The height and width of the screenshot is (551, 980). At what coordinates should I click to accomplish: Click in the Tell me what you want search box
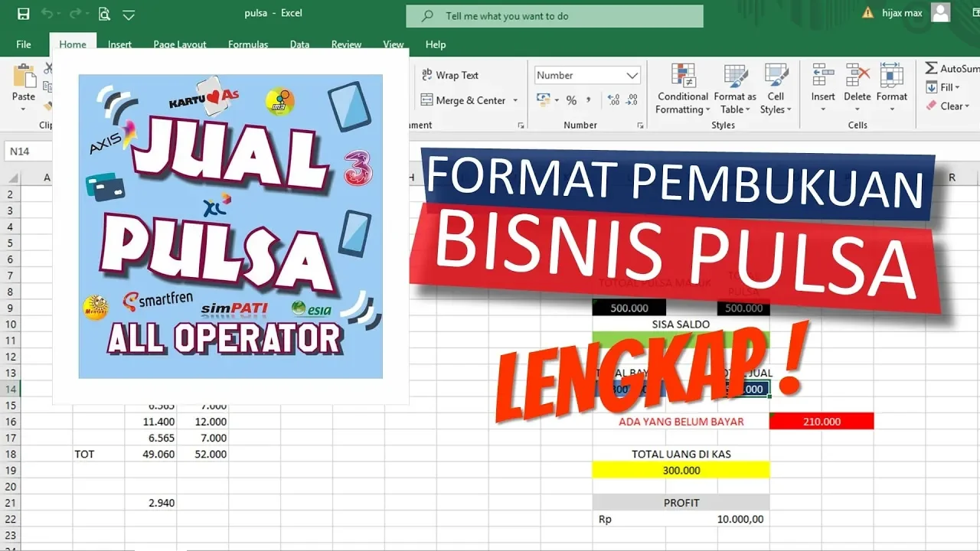pos(554,15)
